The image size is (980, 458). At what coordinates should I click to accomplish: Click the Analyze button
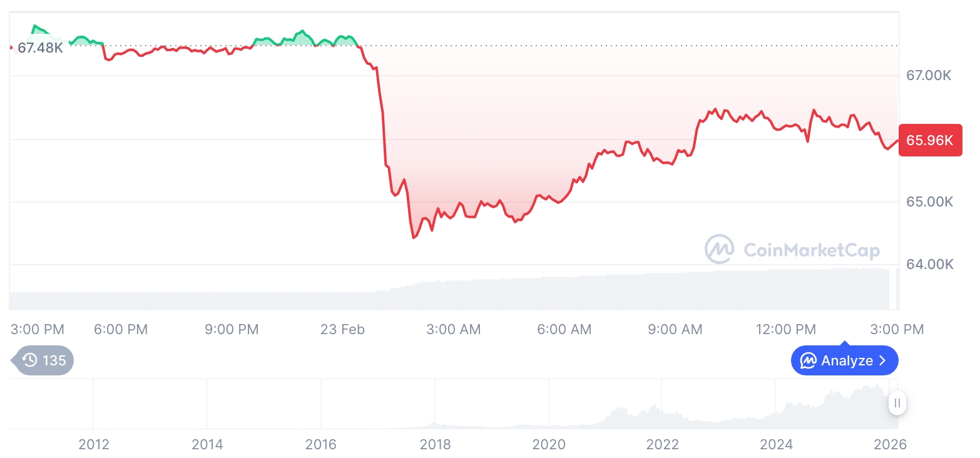844,360
